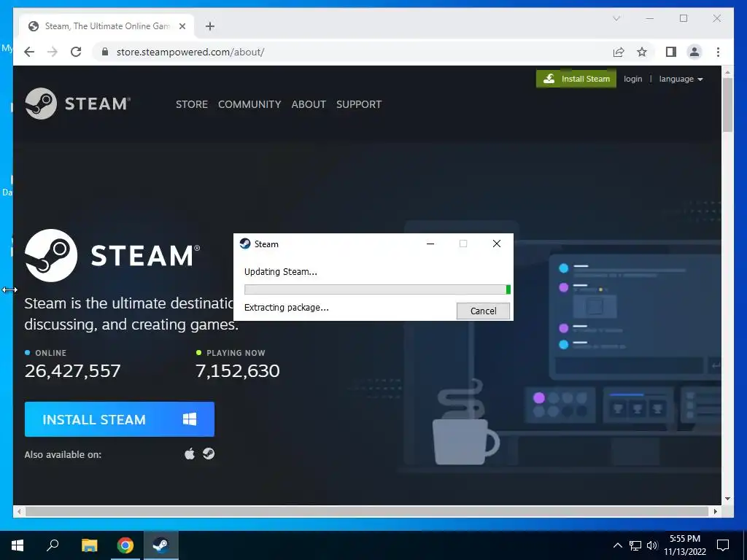Screen dimensions: 747x560
Task: Reload the Steam page
Action: [76, 52]
